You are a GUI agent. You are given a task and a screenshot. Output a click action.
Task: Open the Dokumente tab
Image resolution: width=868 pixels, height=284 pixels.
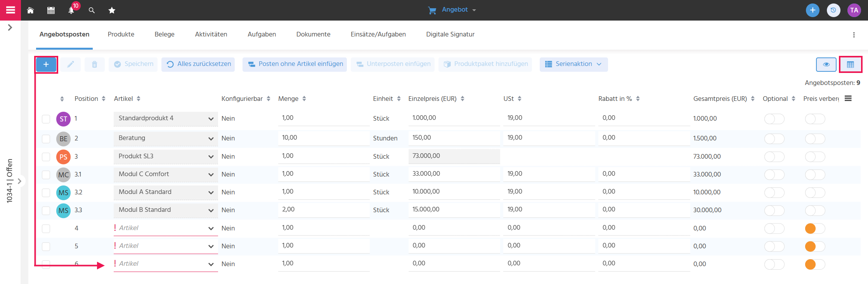(x=314, y=35)
